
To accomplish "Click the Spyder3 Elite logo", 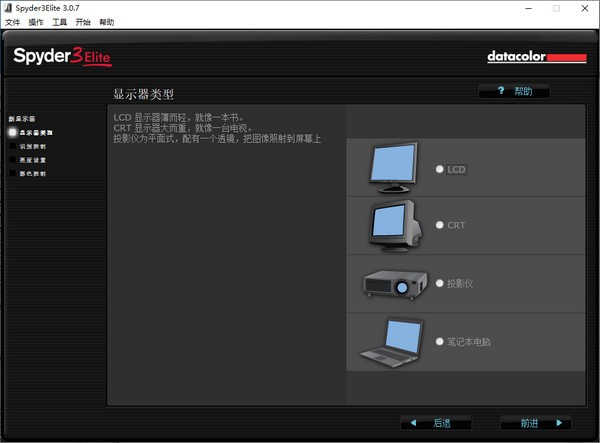I will click(x=62, y=57).
